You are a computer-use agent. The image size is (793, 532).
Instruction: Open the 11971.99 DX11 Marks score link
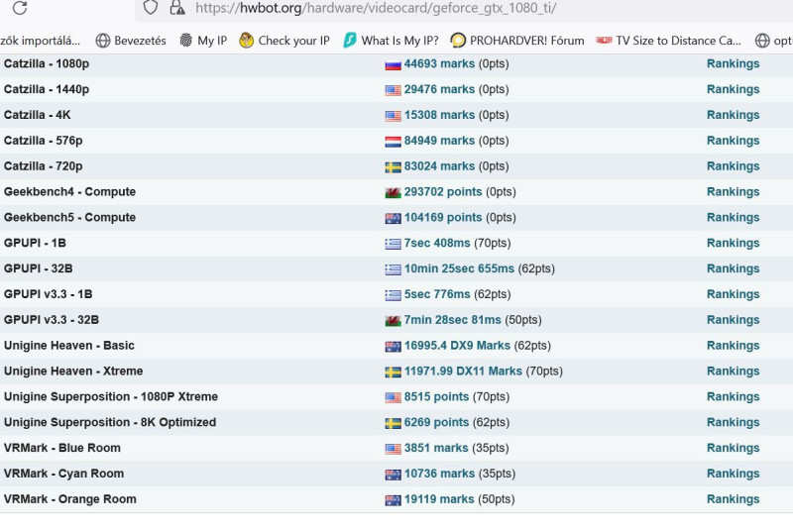point(463,372)
